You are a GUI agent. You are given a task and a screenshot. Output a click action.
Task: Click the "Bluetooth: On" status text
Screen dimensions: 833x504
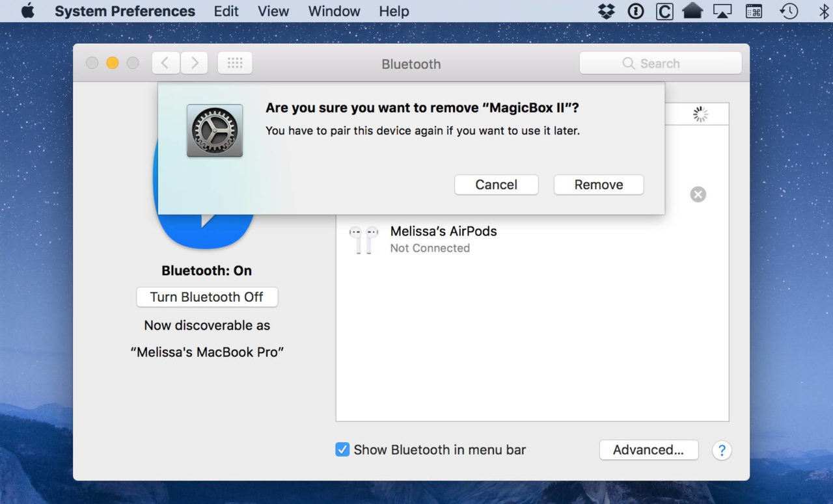click(x=207, y=271)
